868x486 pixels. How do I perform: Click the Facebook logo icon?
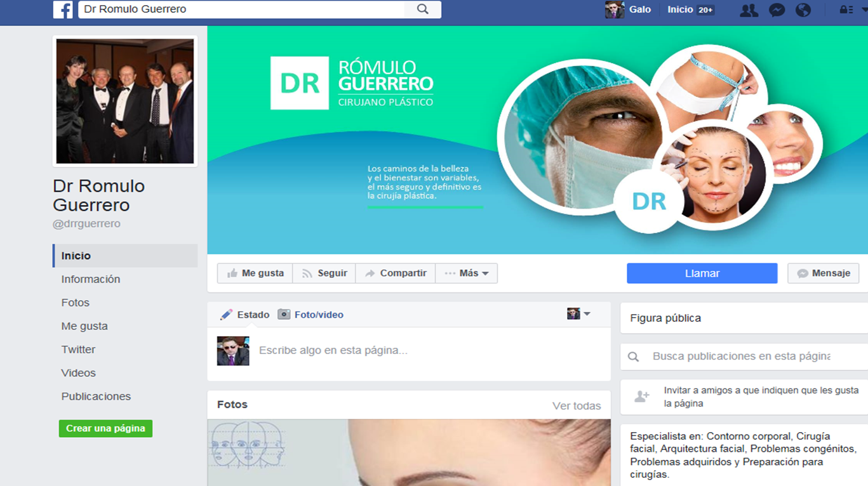tap(63, 10)
